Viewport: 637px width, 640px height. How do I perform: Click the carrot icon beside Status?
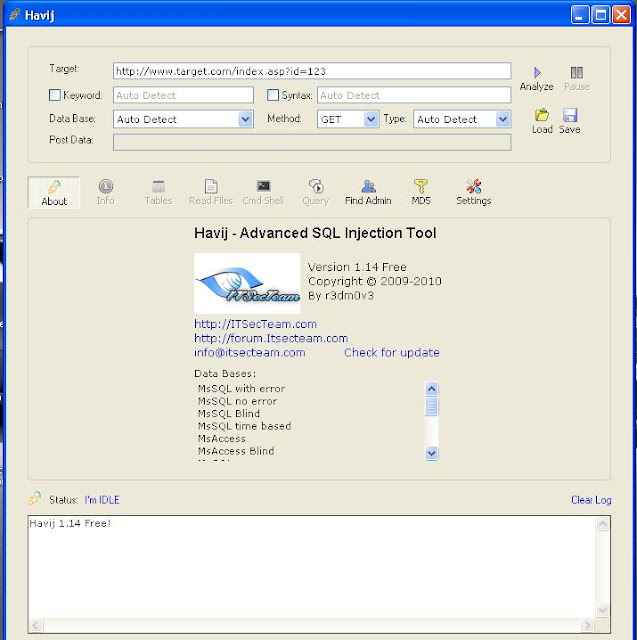tap(35, 498)
